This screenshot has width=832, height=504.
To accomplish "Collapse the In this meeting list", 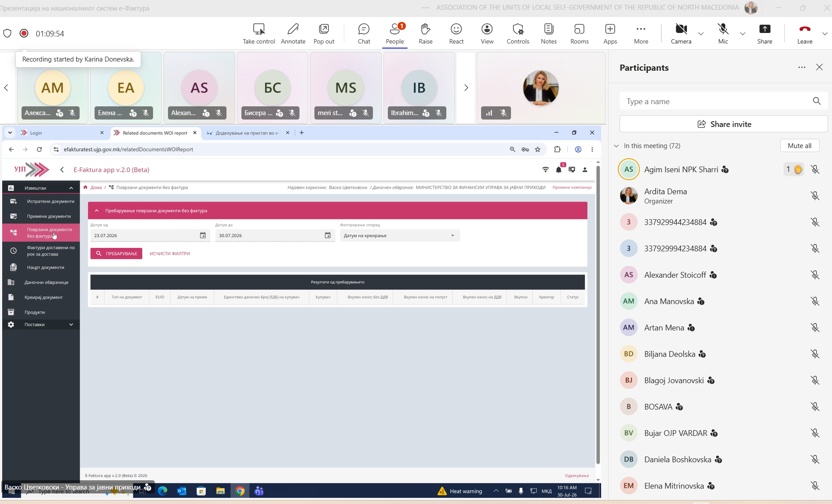I will pos(616,146).
